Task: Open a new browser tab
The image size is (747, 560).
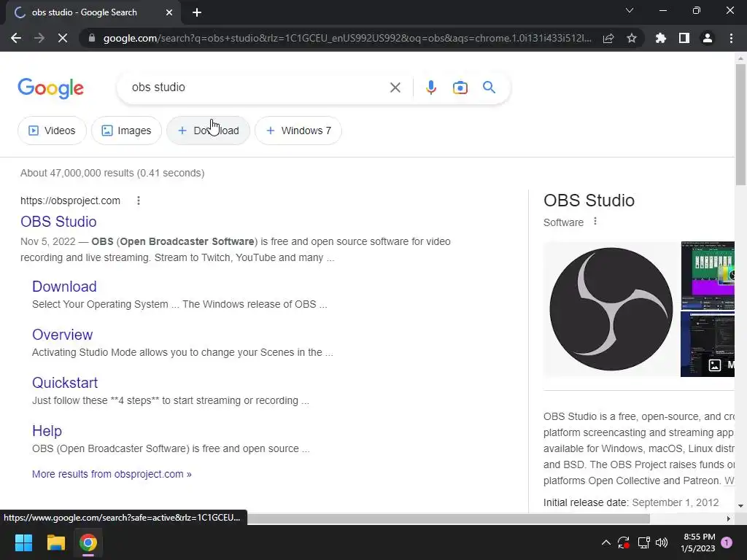Action: [197, 12]
